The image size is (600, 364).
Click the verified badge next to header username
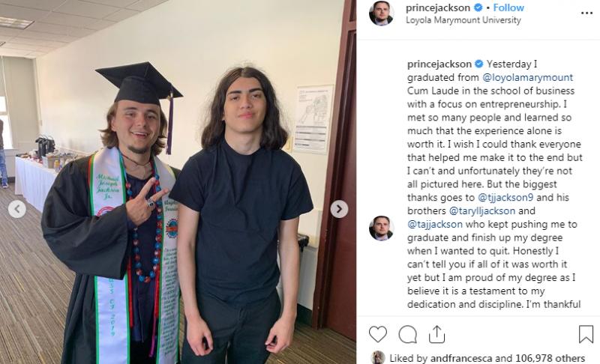coord(477,8)
